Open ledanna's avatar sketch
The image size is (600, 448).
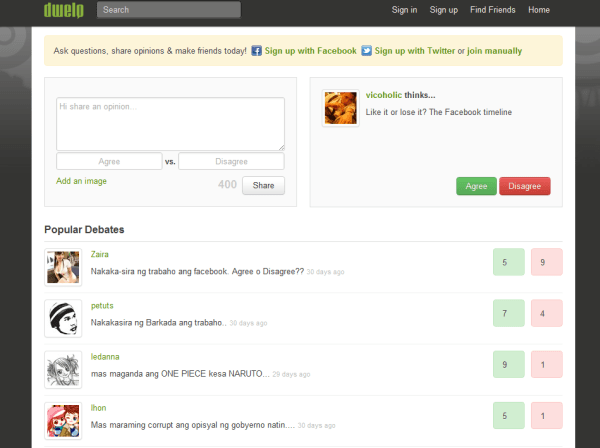(x=63, y=370)
